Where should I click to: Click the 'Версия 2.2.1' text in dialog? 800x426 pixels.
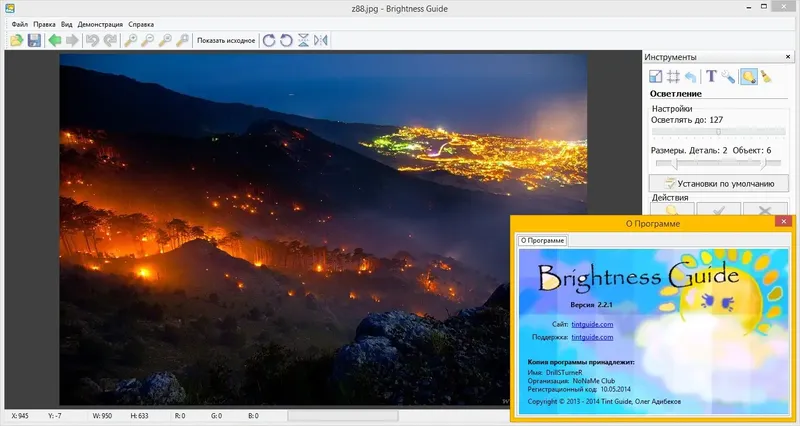coord(591,305)
